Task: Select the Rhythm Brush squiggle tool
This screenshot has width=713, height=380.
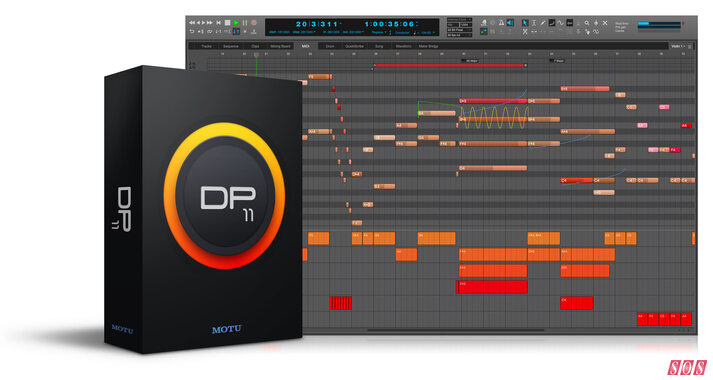Action: 596,32
